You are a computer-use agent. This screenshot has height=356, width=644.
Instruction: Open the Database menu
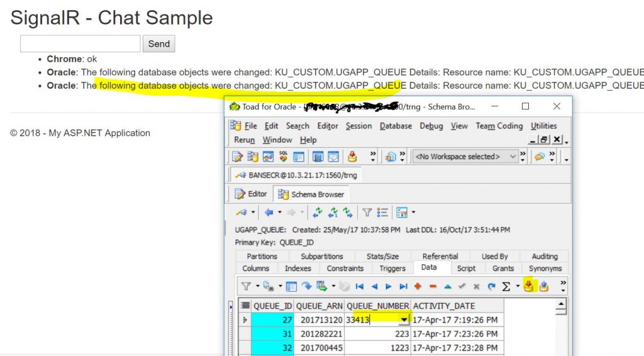[396, 126]
